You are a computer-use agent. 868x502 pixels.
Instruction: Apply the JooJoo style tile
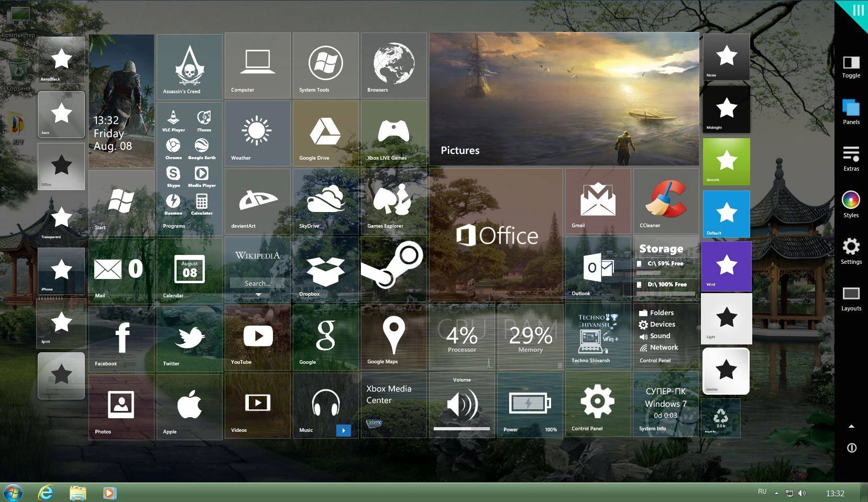point(726,371)
